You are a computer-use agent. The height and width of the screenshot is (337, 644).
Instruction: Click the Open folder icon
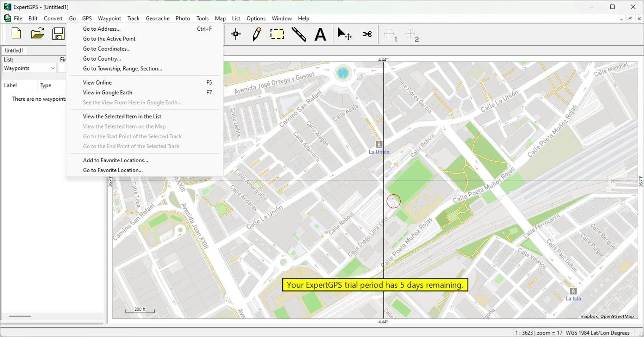point(37,34)
